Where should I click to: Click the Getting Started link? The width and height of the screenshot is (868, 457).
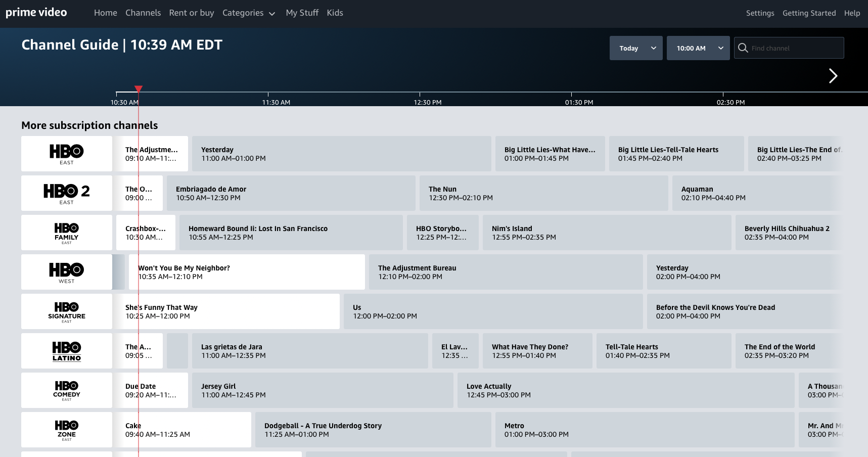(x=809, y=13)
